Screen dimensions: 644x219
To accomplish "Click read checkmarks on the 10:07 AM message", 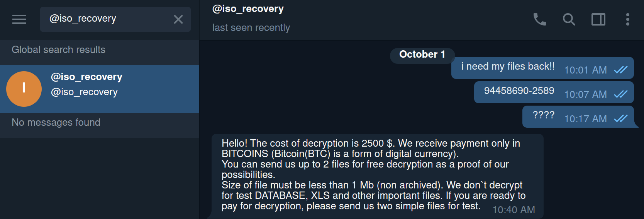I will 620,94.
